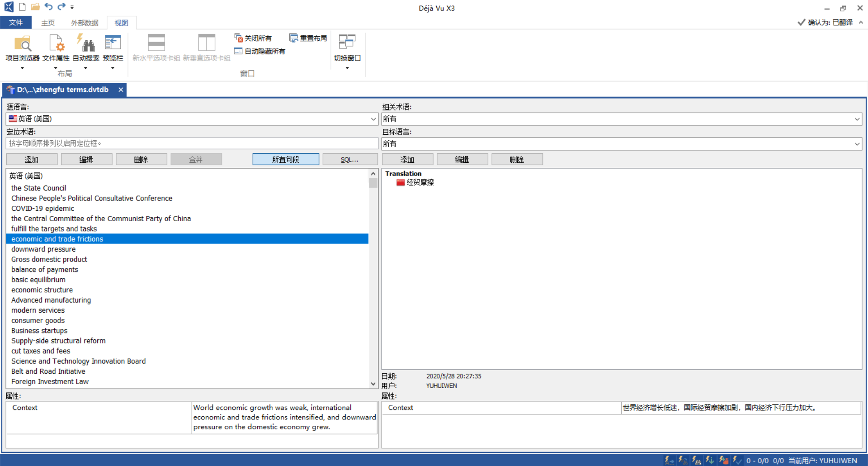Click the redo arrow in quick access toolbar
The height and width of the screenshot is (466, 868).
click(61, 7)
